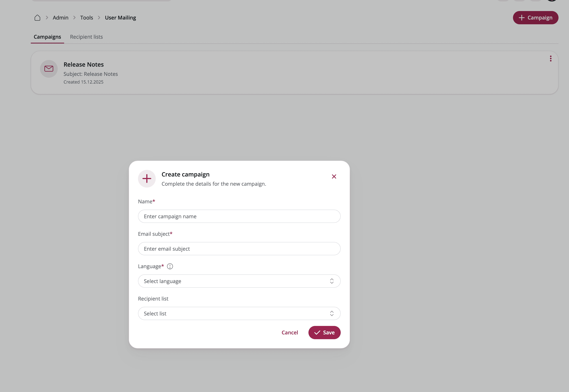Viewport: 569px width, 392px height.
Task: Navigate to Tools in breadcrumb
Action: point(87,18)
